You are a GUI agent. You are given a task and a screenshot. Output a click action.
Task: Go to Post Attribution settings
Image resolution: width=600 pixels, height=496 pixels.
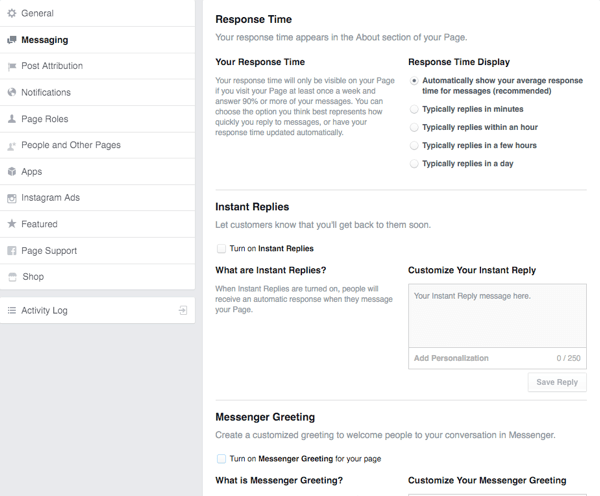coord(97,66)
